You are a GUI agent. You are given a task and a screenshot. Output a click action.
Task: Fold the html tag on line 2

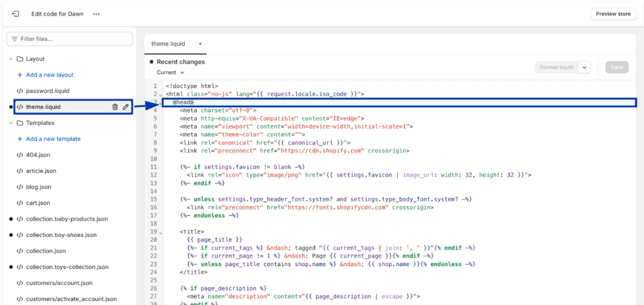tap(161, 95)
